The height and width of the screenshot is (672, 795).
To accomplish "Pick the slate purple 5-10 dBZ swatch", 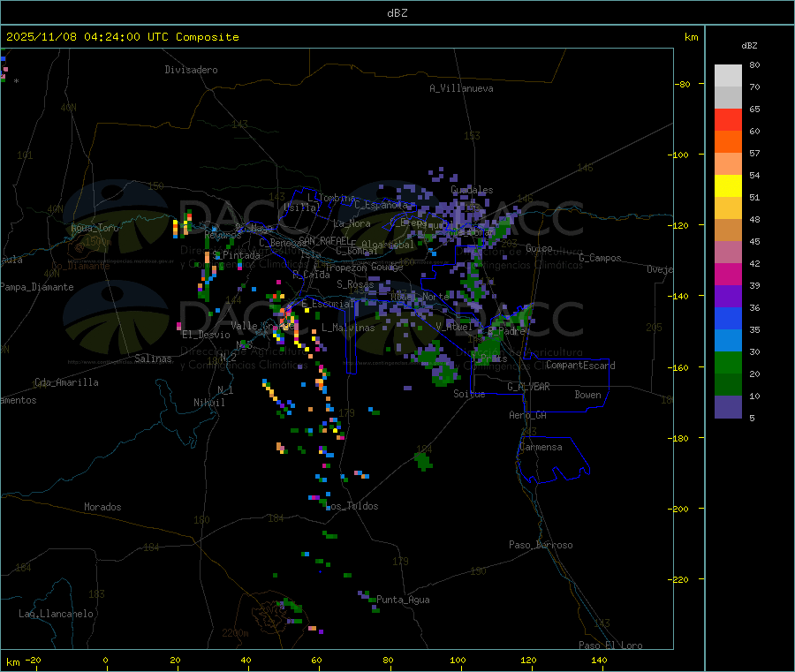I will [728, 407].
